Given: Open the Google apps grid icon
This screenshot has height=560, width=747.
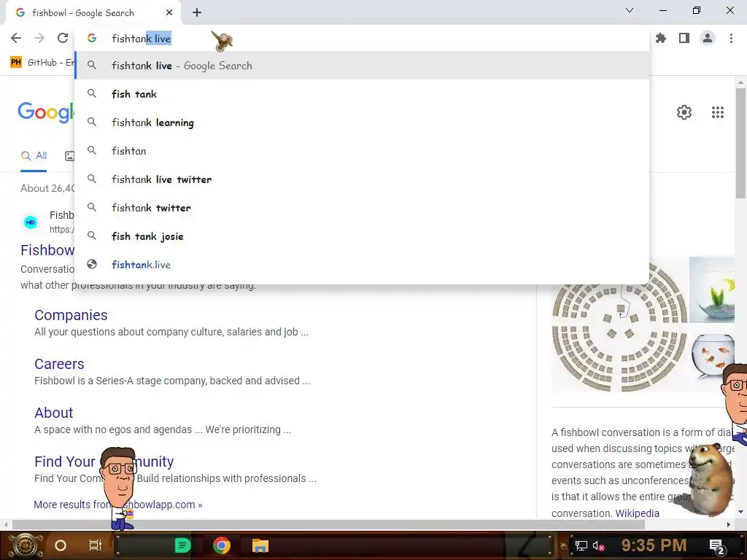Looking at the screenshot, I should [x=718, y=112].
